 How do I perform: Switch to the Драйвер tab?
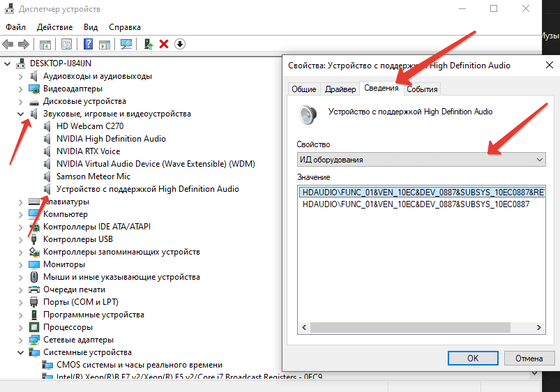(340, 89)
